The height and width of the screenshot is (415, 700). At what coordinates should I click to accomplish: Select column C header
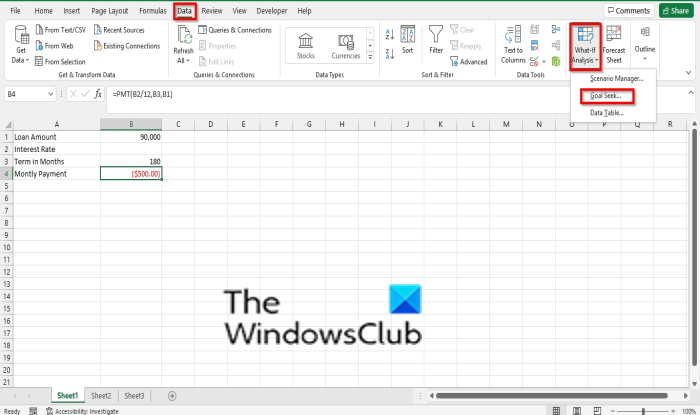coord(178,124)
